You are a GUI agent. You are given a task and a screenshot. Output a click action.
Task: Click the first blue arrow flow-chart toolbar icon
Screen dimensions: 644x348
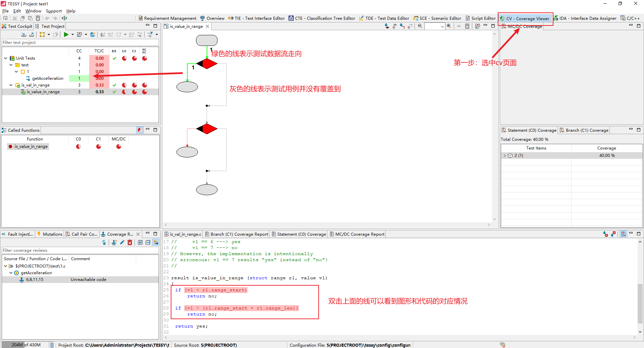click(387, 26)
